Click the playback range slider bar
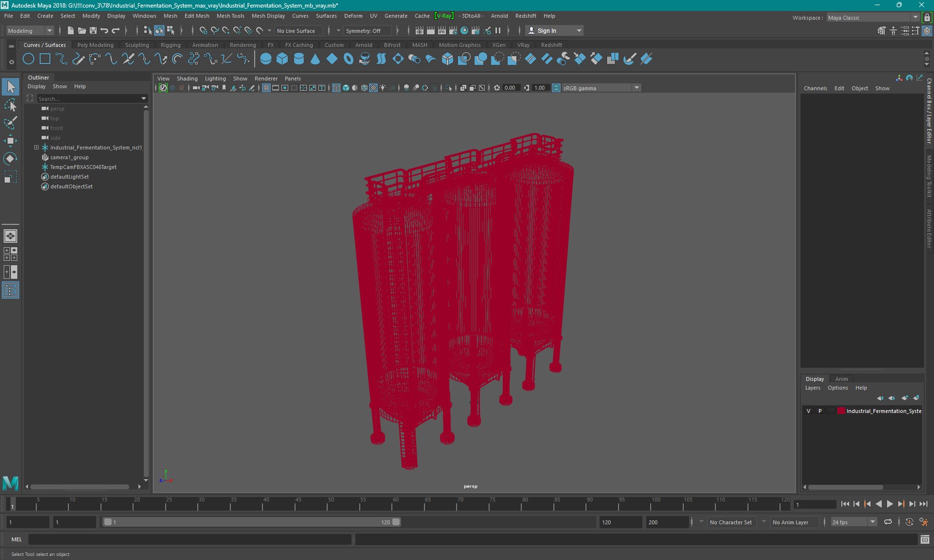 click(x=252, y=522)
